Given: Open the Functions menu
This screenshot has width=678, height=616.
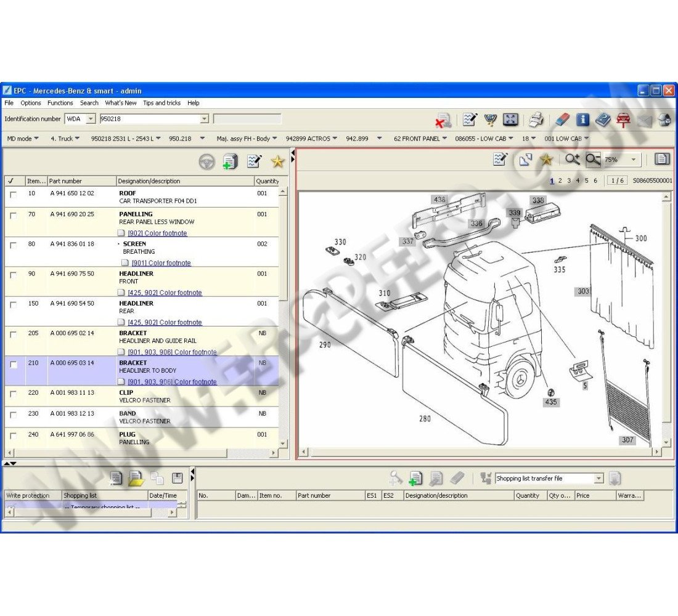Looking at the screenshot, I should pyautogui.click(x=60, y=103).
